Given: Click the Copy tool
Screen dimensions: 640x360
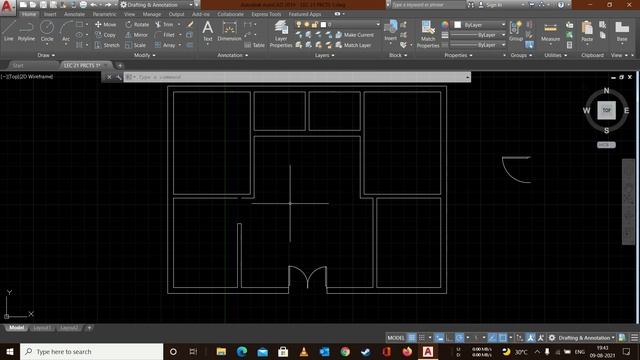Looking at the screenshot, I should 105,35.
